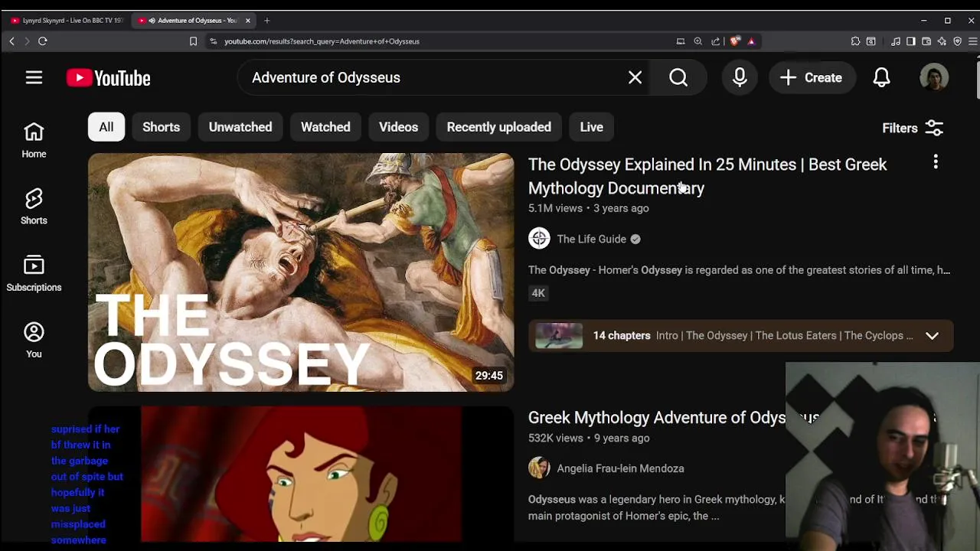Go forward in browser history

(27, 41)
